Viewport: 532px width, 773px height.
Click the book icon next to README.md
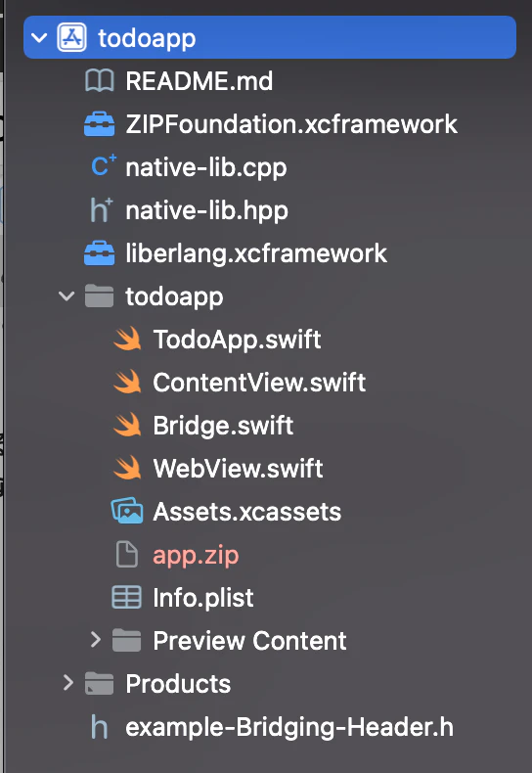tap(99, 81)
